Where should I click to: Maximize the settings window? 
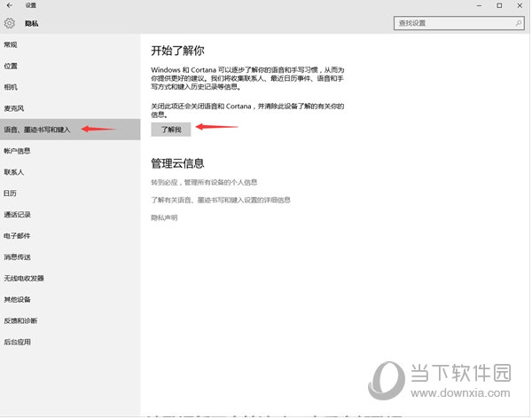(x=499, y=5)
